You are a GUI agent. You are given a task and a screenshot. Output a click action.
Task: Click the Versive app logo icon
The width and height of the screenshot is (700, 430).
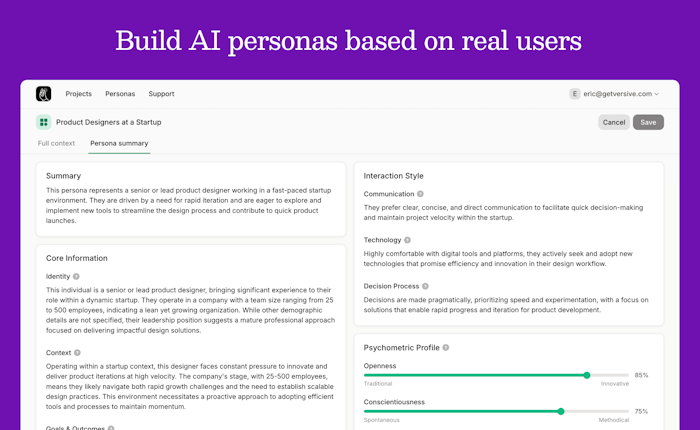tap(43, 94)
